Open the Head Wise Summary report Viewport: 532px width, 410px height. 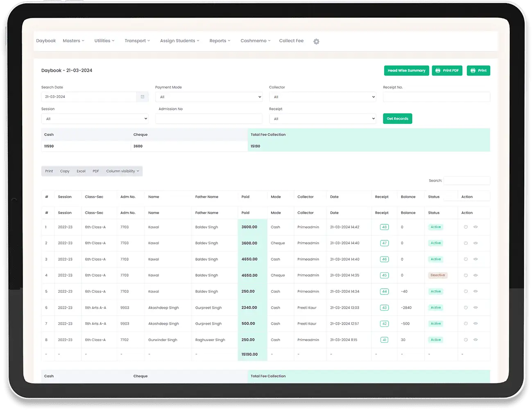click(x=406, y=71)
